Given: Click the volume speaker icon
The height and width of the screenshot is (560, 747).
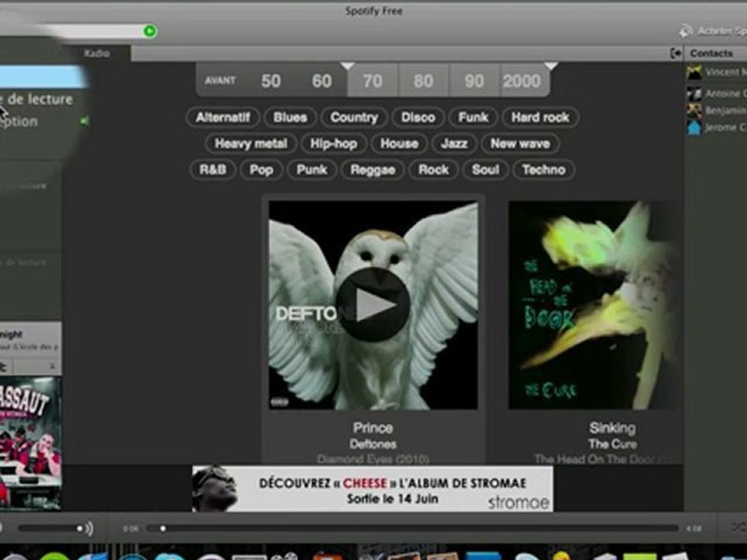Looking at the screenshot, I should point(89,529).
